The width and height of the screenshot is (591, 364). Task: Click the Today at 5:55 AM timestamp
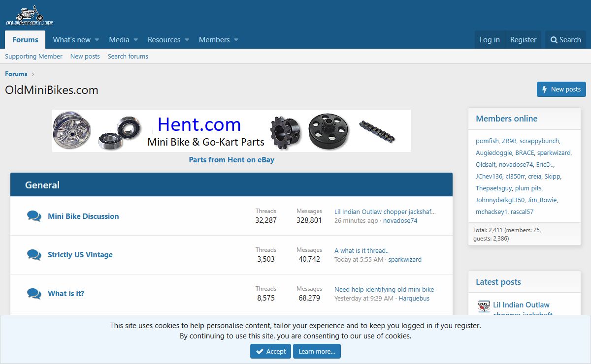coord(359,260)
